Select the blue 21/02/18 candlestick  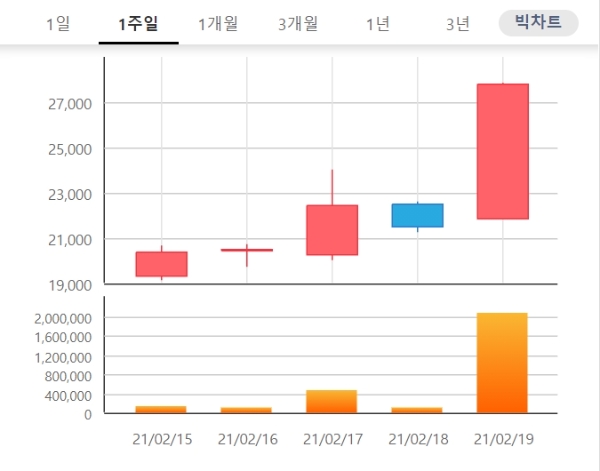(417, 215)
